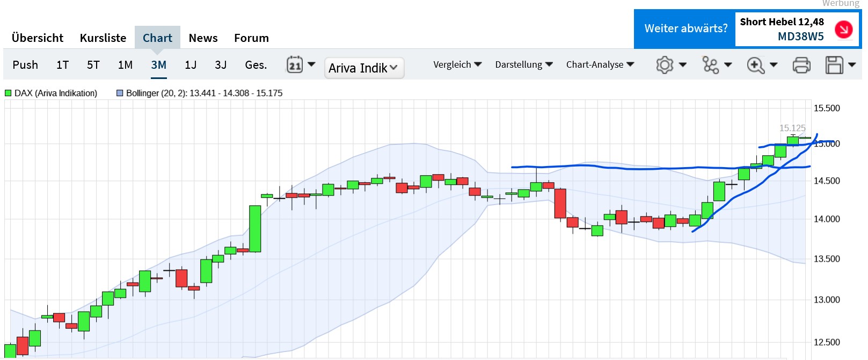Expand the Chart-Analyse dropdown

[x=600, y=64]
